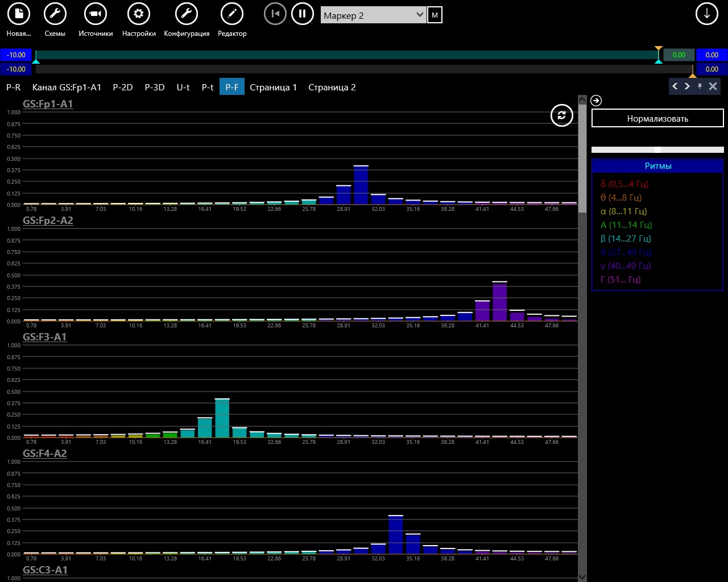
Task: Click the slider below Нормализовать
Action: pos(657,149)
